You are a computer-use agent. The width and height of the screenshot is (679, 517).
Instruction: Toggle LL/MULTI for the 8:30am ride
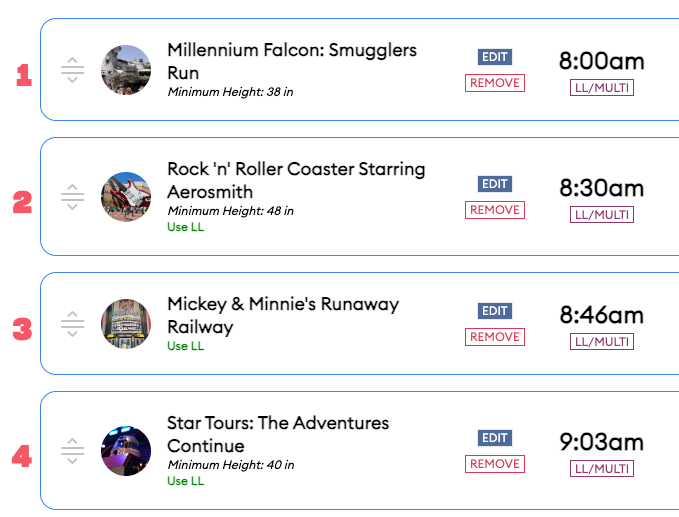pyautogui.click(x=601, y=215)
